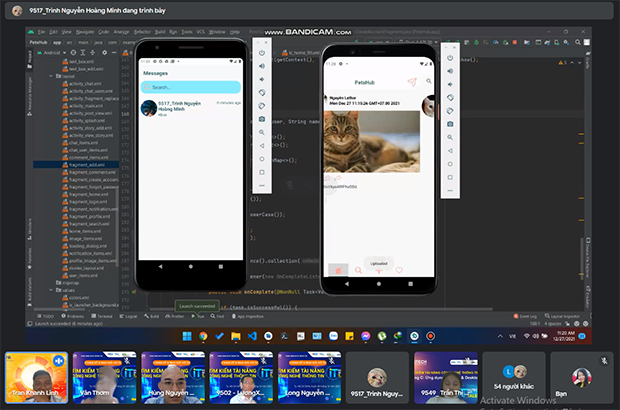
Task: Click volume up on the left emulator toolbar
Action: tap(262, 67)
